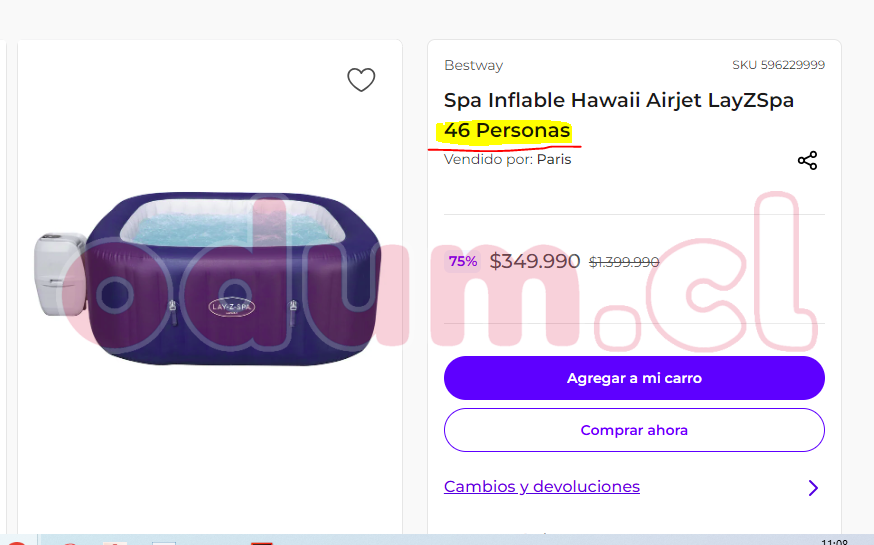Image resolution: width=874 pixels, height=545 pixels.
Task: Click the taskbar clock showing 11:08
Action: [834, 541]
